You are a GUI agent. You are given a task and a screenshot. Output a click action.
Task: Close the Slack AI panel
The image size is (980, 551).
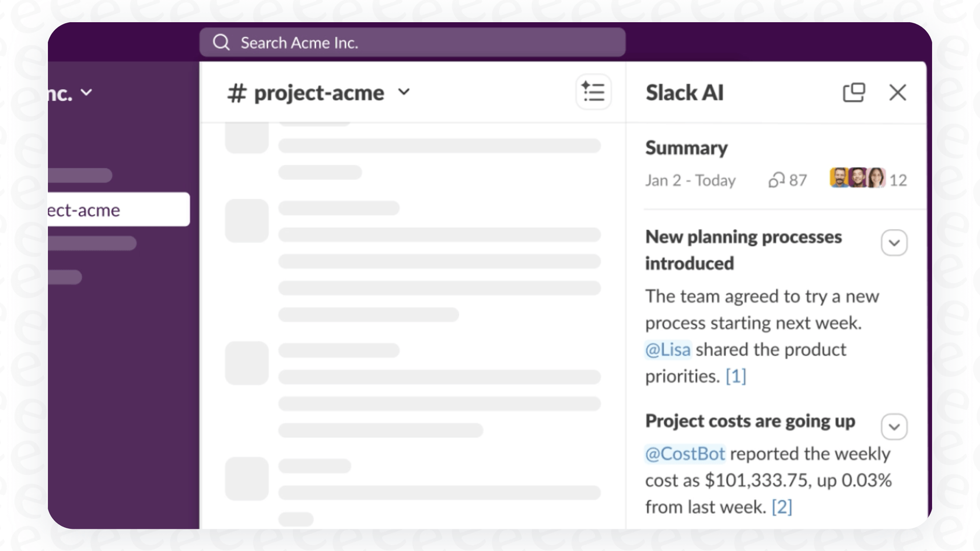897,92
